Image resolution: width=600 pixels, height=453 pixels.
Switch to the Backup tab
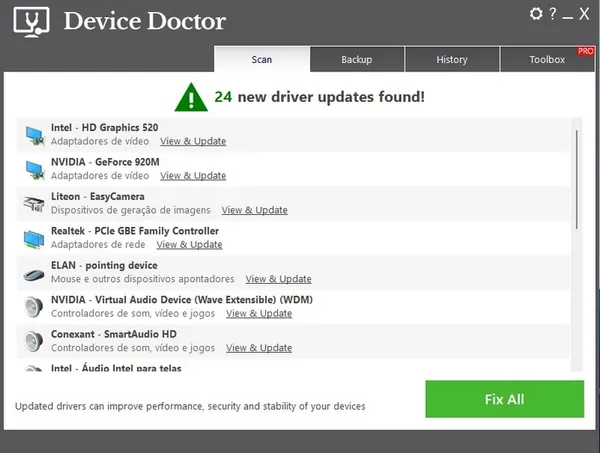click(356, 60)
